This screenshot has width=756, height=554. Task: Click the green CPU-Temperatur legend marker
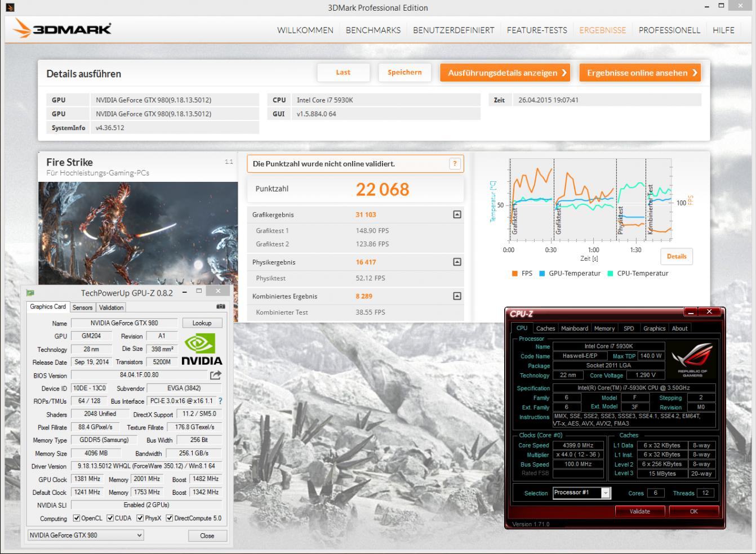[610, 274]
